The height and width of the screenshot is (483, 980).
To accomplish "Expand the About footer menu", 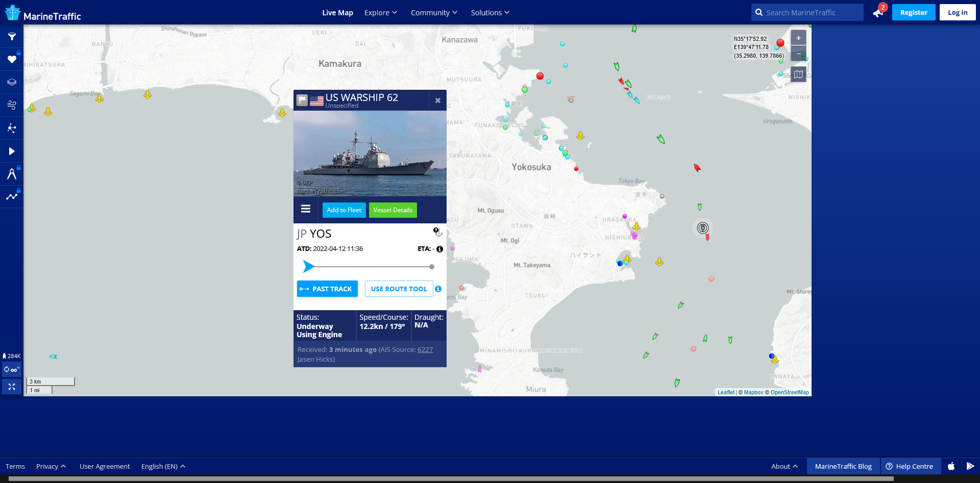I will pyautogui.click(x=785, y=466).
